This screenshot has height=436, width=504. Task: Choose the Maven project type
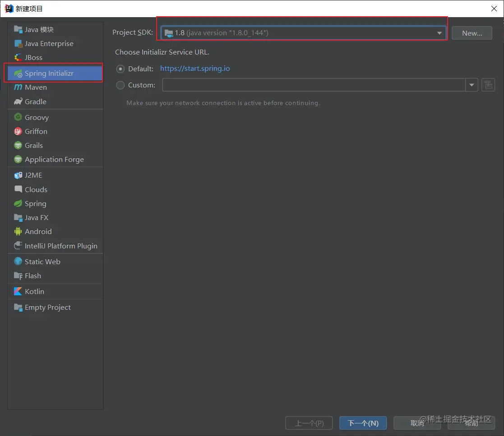point(55,87)
